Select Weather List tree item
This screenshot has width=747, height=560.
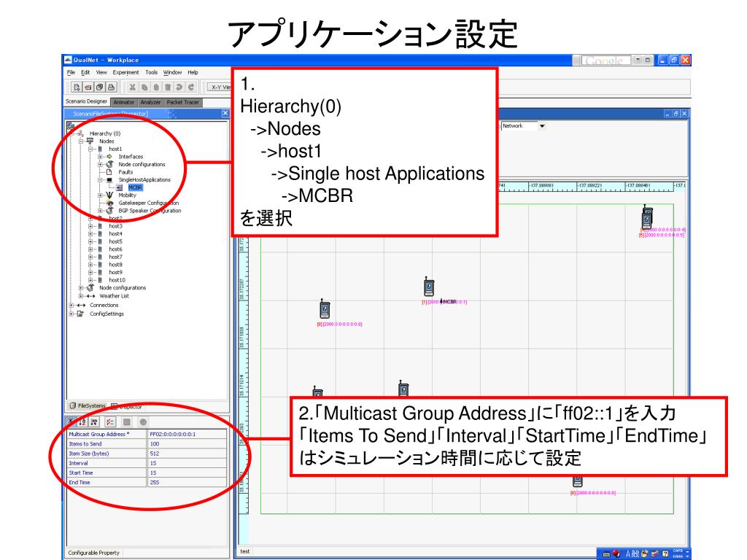click(x=114, y=296)
